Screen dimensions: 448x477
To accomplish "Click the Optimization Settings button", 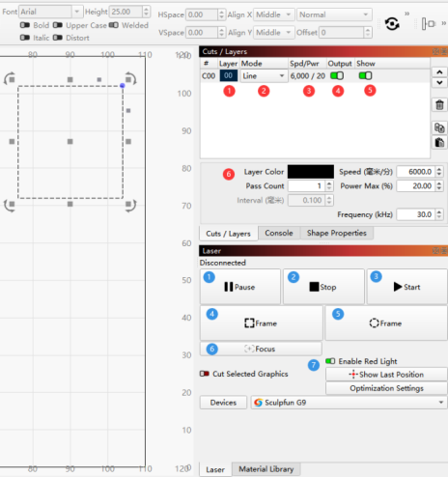I will pyautogui.click(x=386, y=388).
